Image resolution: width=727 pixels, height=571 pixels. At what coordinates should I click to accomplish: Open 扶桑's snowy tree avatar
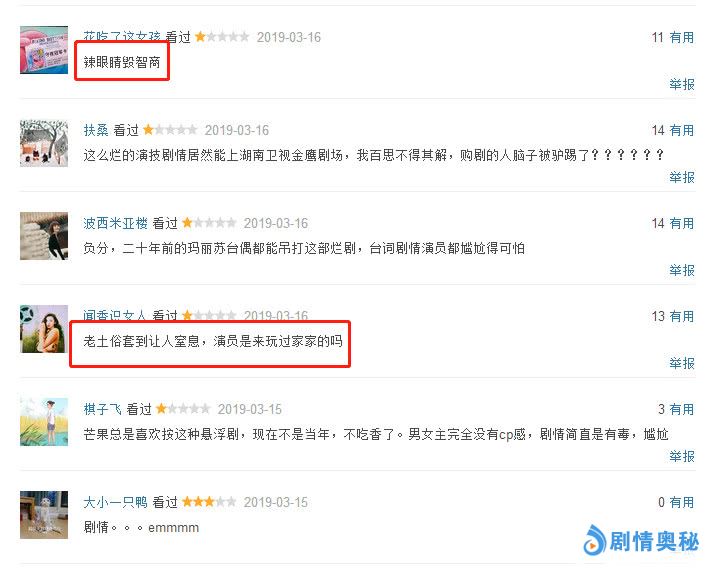[x=44, y=143]
